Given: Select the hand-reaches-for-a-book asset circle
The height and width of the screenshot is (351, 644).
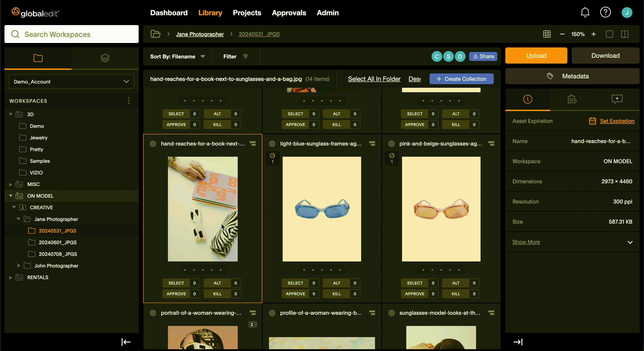Looking at the screenshot, I should coord(153,143).
